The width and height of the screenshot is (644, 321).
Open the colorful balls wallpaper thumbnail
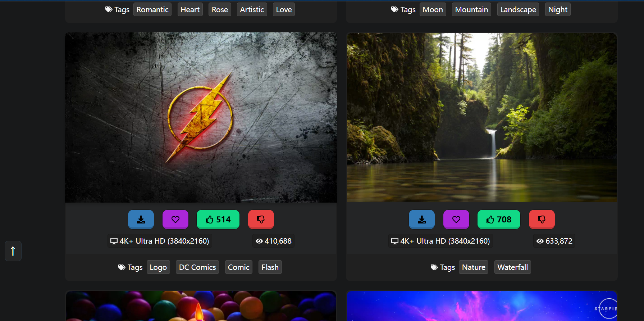(x=201, y=306)
